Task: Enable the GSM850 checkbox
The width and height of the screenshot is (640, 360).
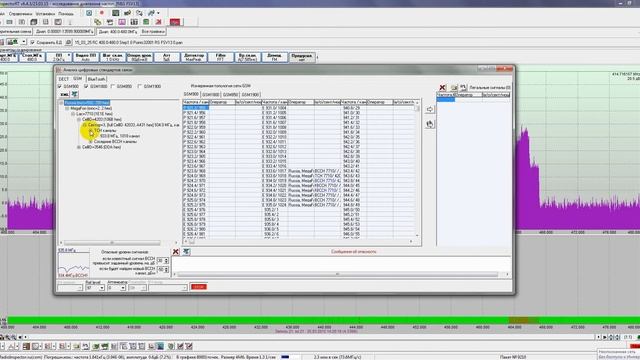Action: tap(113, 87)
